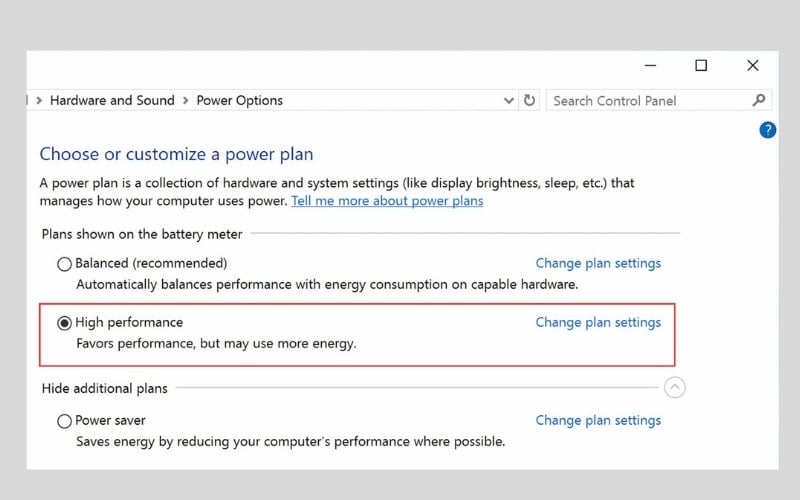Open the address bar history dropdown

coord(509,100)
